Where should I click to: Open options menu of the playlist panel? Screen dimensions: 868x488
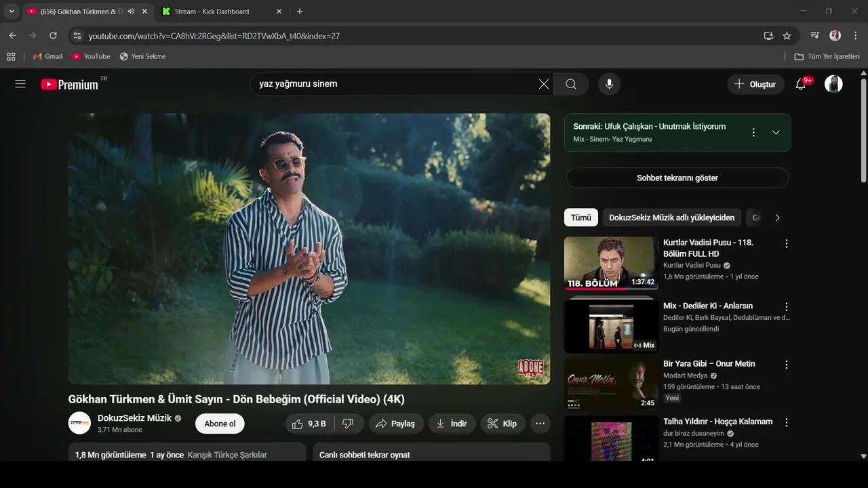click(753, 132)
